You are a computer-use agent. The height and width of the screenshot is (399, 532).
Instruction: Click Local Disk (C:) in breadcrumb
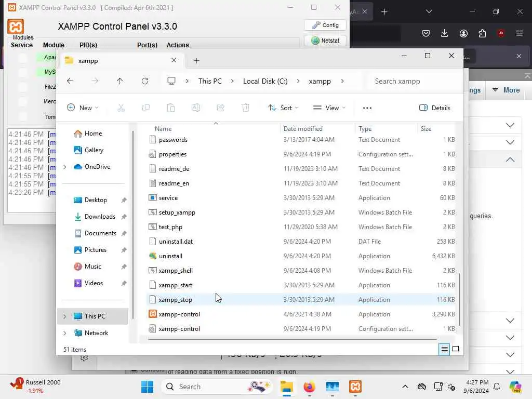(265, 81)
